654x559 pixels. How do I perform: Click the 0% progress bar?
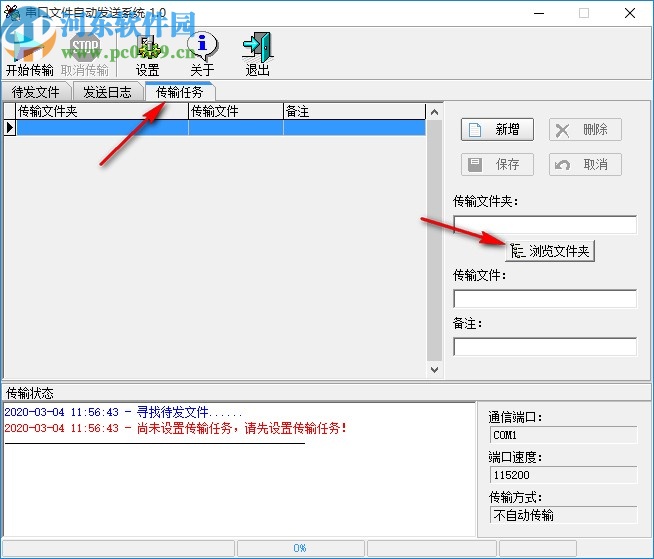click(x=300, y=548)
